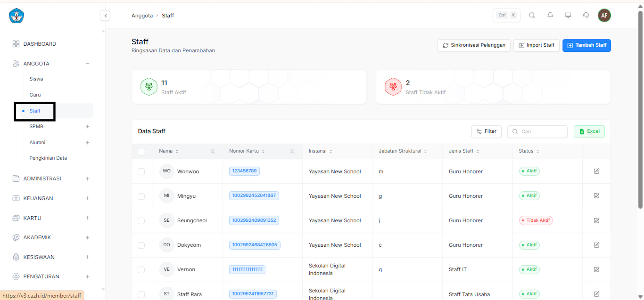Edit Wonwoo's row with pencil icon

[597, 171]
